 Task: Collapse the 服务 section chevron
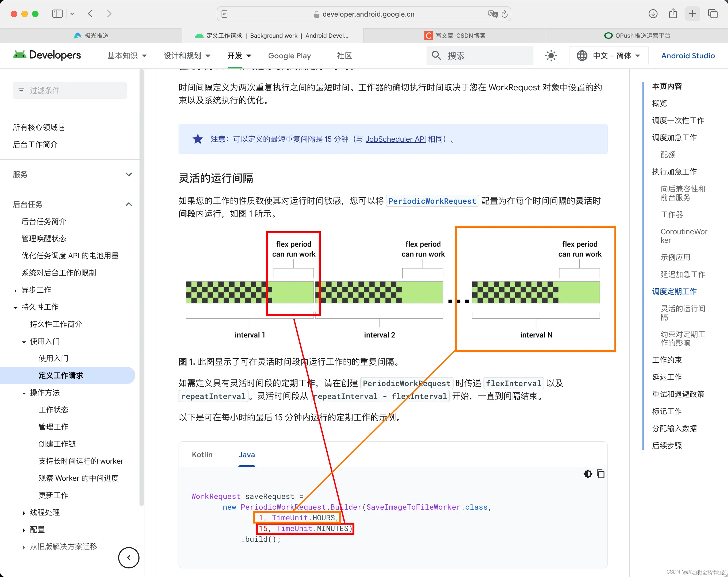click(129, 174)
